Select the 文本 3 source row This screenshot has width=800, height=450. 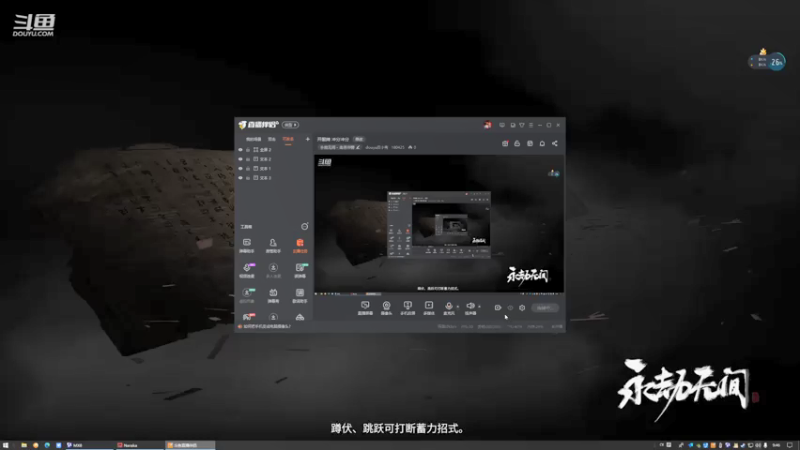[x=274, y=178]
